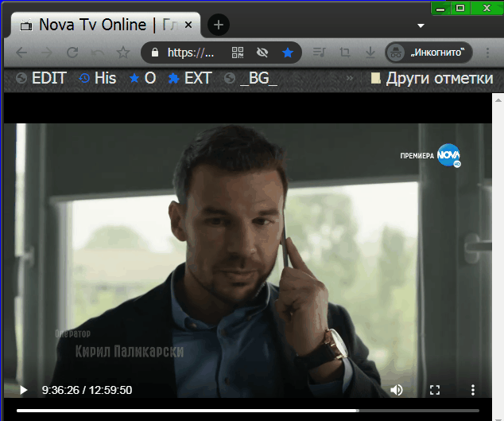The image size is (504, 421).
Task: Open video player more options menu
Action: pyautogui.click(x=473, y=390)
